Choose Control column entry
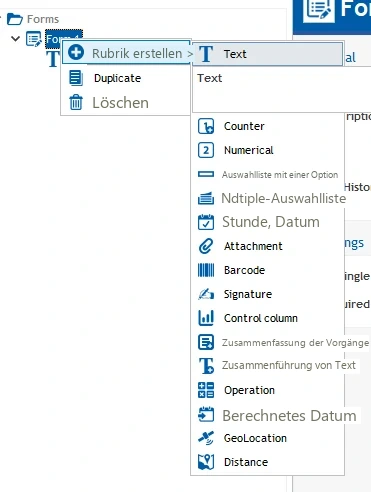The image size is (371, 492). 261,318
